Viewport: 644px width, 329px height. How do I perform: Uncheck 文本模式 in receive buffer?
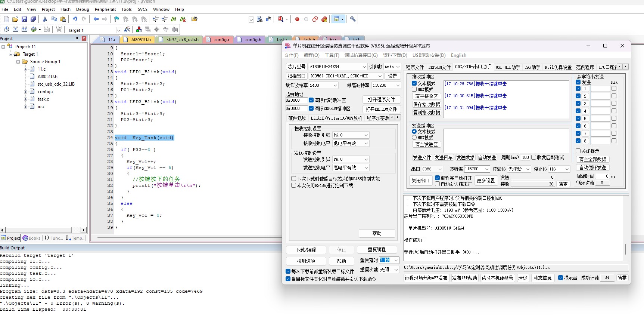pyautogui.click(x=414, y=83)
